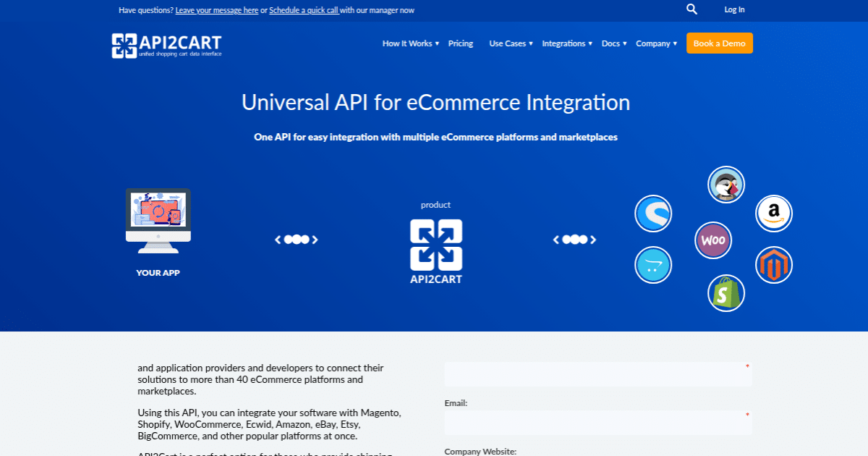Viewport: 868px width, 456px height.
Task: Click the search magnifier icon
Action: click(x=692, y=9)
